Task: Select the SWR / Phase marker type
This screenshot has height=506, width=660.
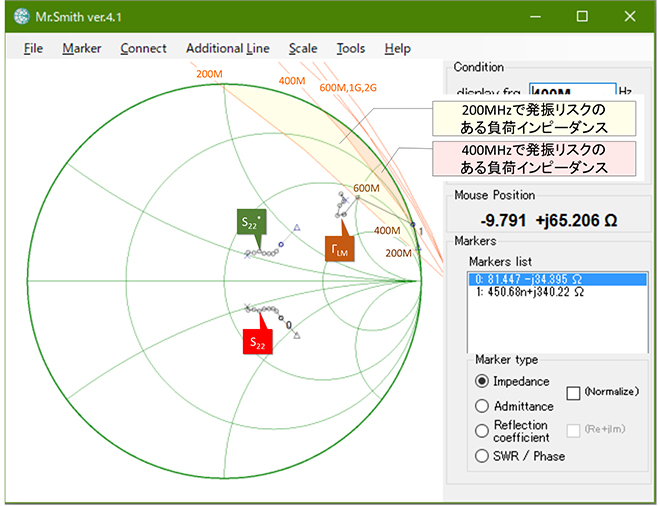Action: (482, 455)
